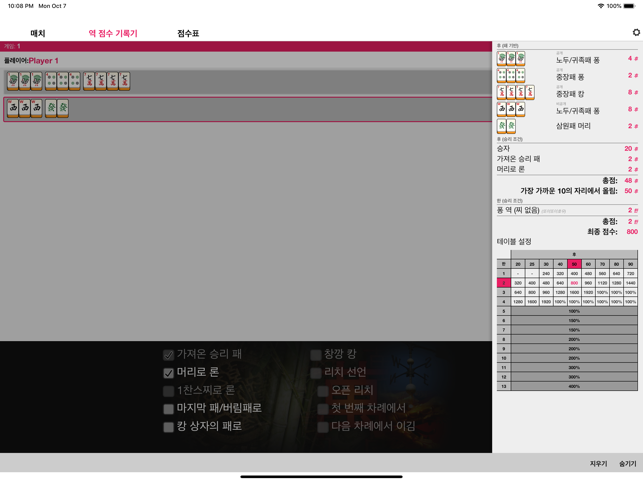
Task: Enable the 창깡 캉 checkbox
Action: point(315,354)
